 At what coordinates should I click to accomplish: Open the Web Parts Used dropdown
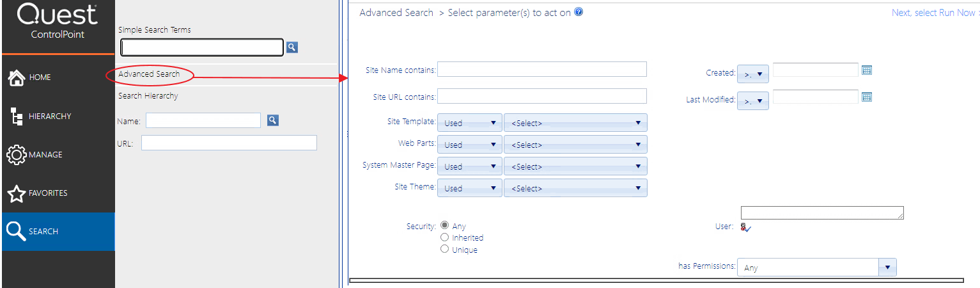pos(472,145)
